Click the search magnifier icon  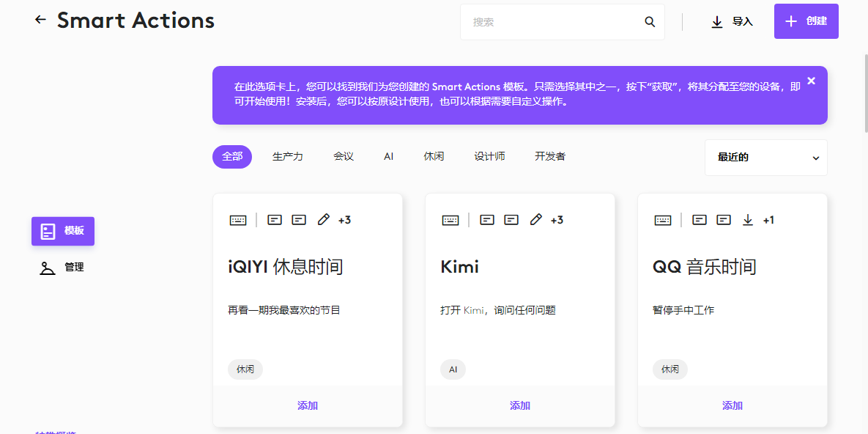pos(650,22)
